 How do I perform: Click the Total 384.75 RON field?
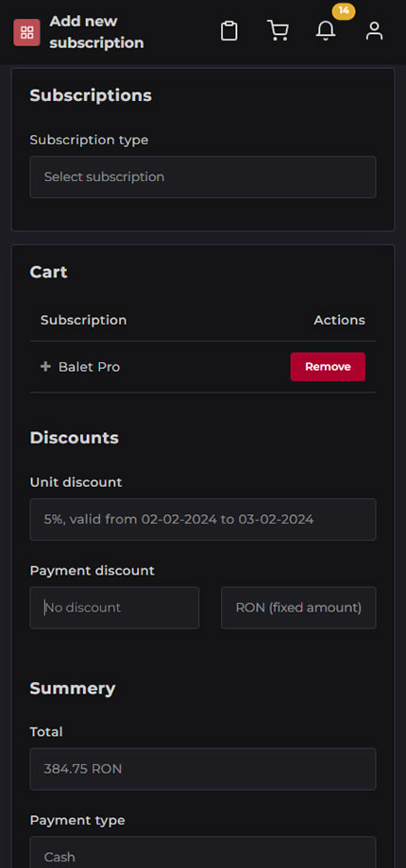203,769
